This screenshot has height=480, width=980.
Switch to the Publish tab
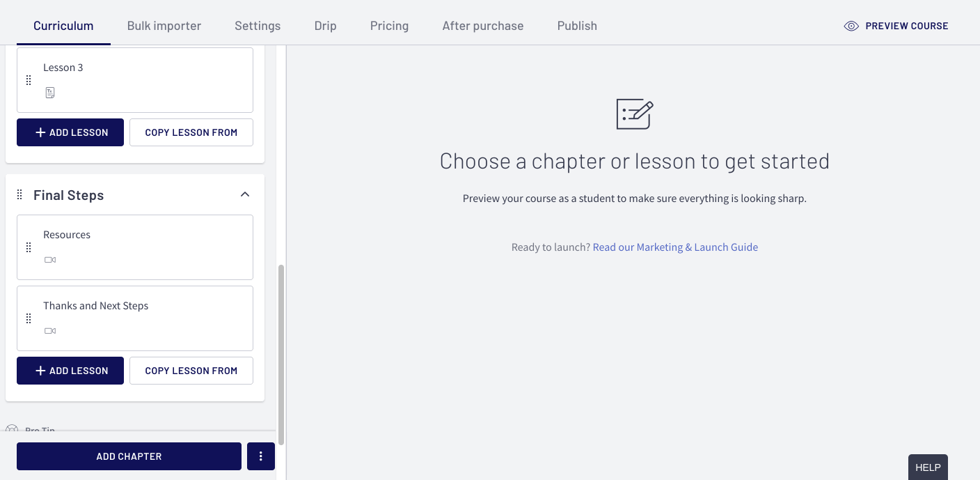tap(577, 25)
